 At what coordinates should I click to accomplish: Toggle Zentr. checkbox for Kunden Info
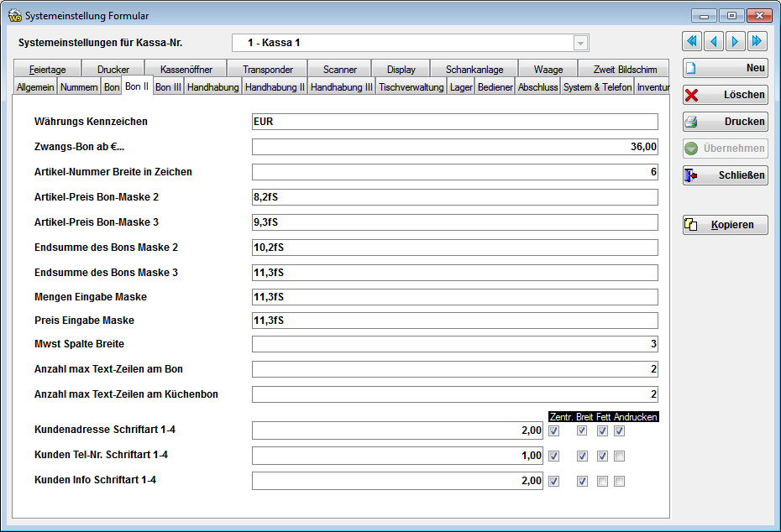coord(554,482)
